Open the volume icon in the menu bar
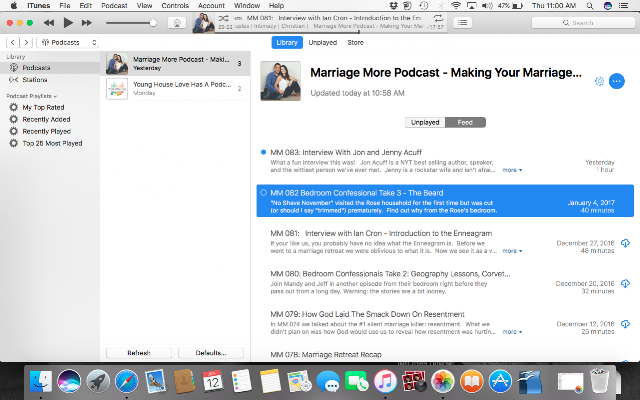640x400 pixels. pos(487,6)
